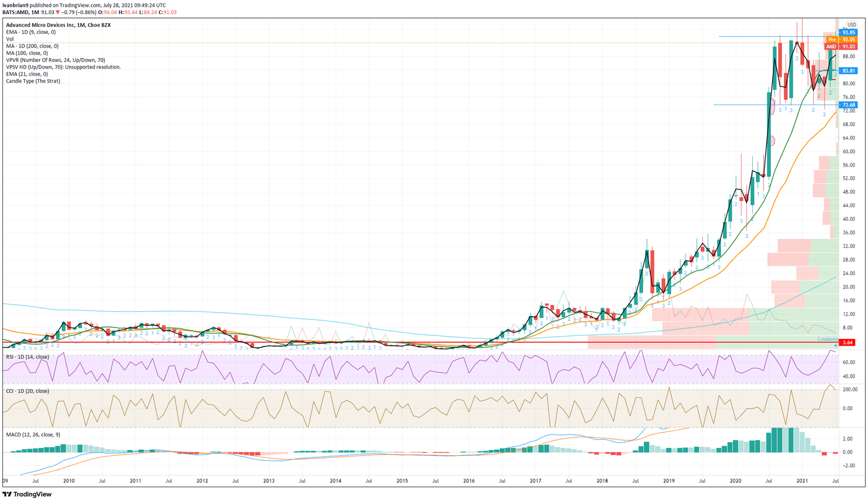Click the 2016 label on the time axis
868x502 pixels.
click(x=469, y=481)
